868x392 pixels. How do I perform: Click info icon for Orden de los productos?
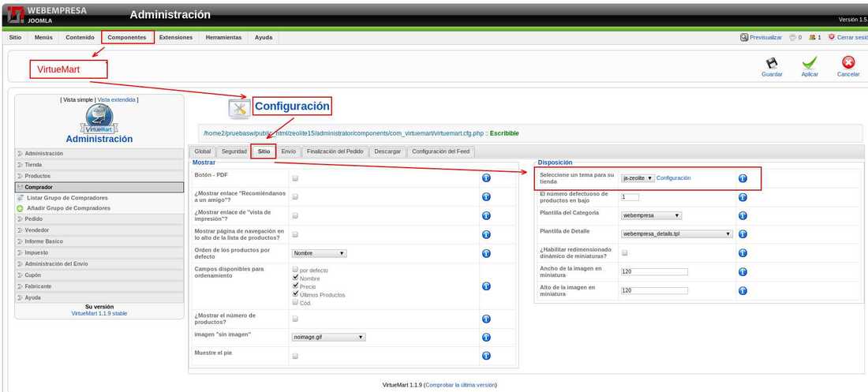click(x=486, y=253)
